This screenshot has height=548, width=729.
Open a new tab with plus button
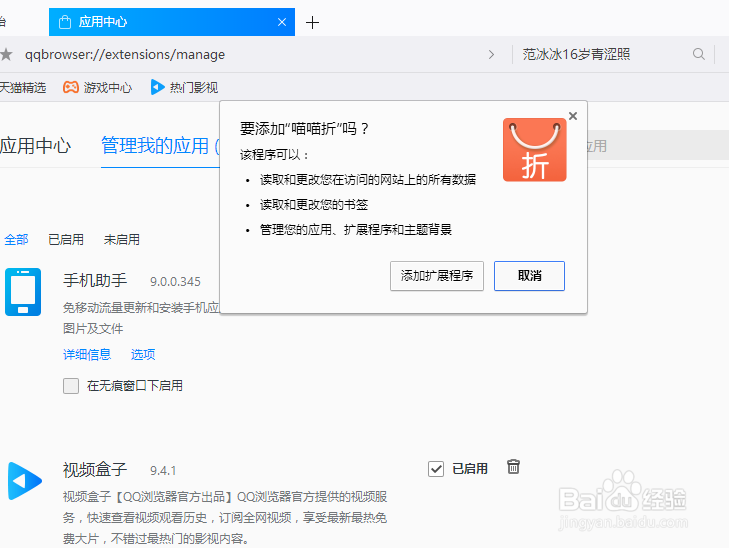point(312,22)
